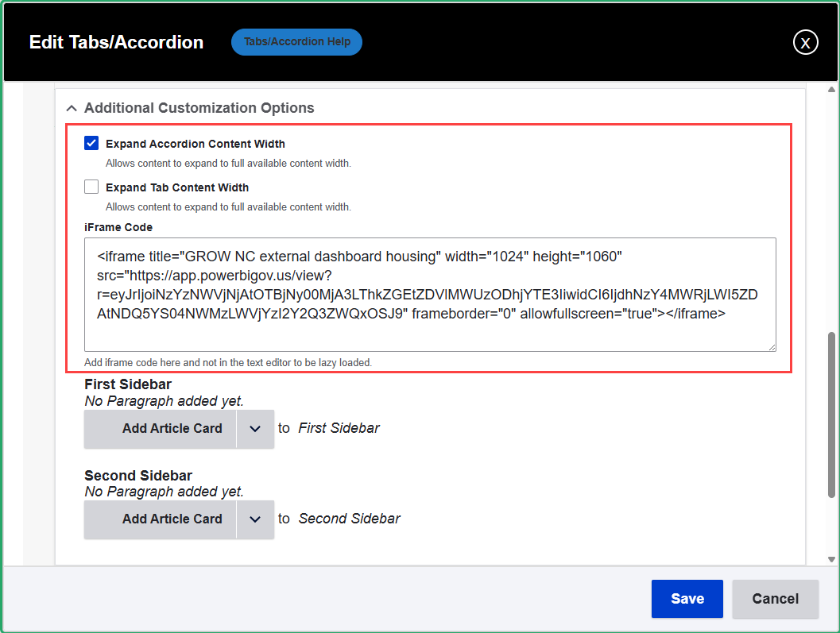The image size is (840, 633).
Task: Click the vertical scrollbar thumb
Action: click(x=831, y=415)
